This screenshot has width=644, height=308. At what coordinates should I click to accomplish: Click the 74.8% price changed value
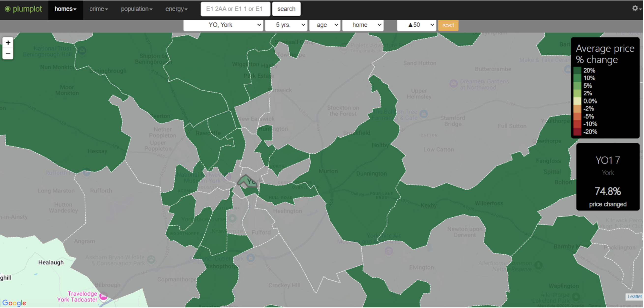[x=608, y=191]
